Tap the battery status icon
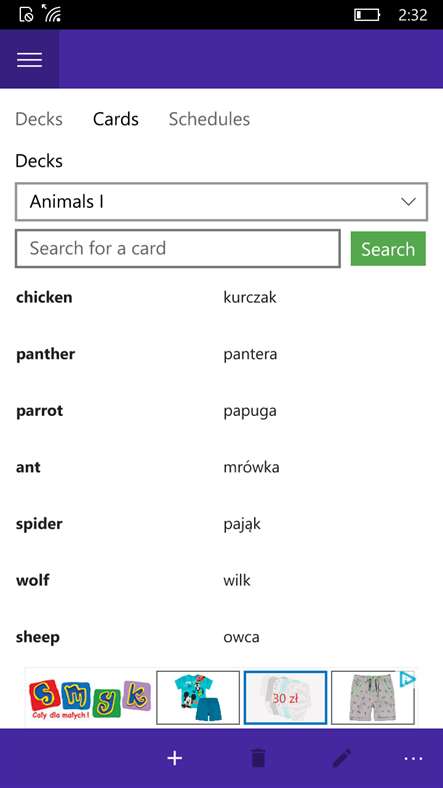The image size is (443, 788). [x=367, y=15]
